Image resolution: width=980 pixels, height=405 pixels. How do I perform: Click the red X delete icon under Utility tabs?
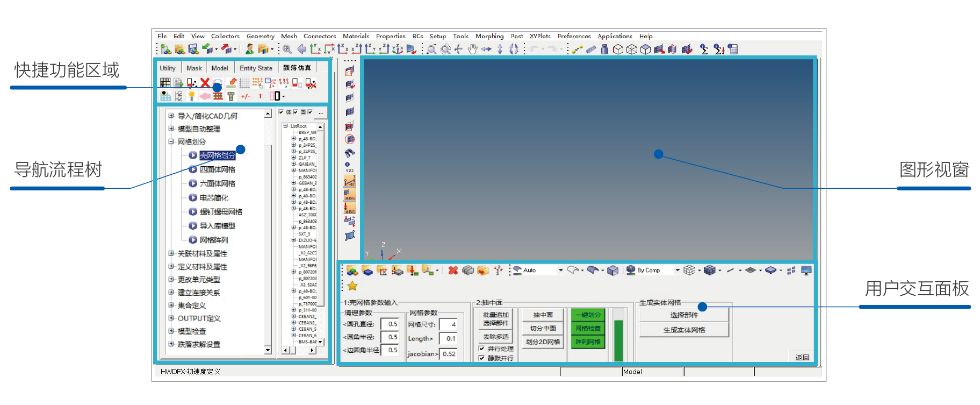[205, 83]
